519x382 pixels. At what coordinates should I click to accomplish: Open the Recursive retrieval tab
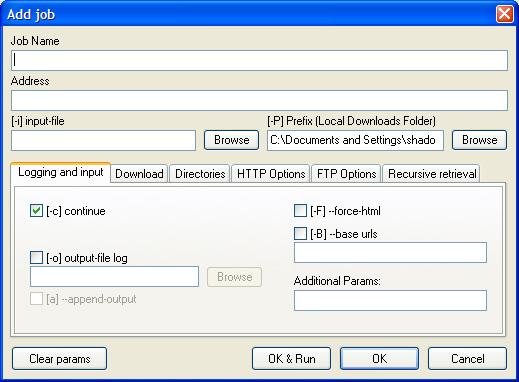pyautogui.click(x=432, y=174)
